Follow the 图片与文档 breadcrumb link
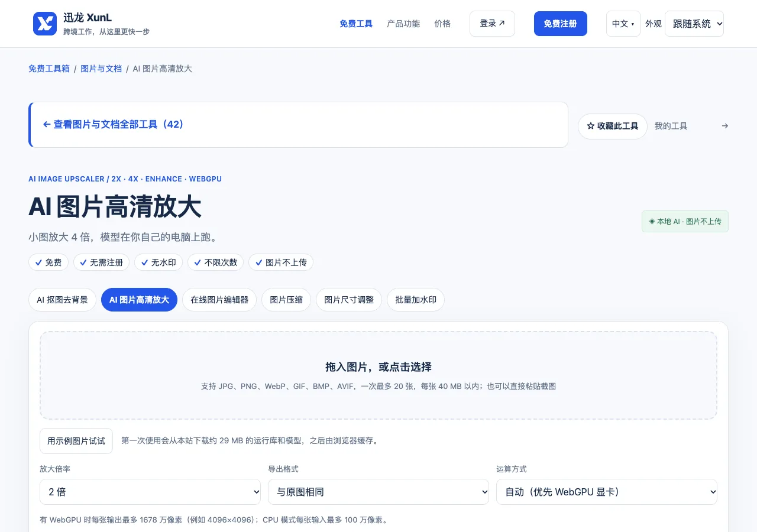The width and height of the screenshot is (757, 532). tap(101, 69)
